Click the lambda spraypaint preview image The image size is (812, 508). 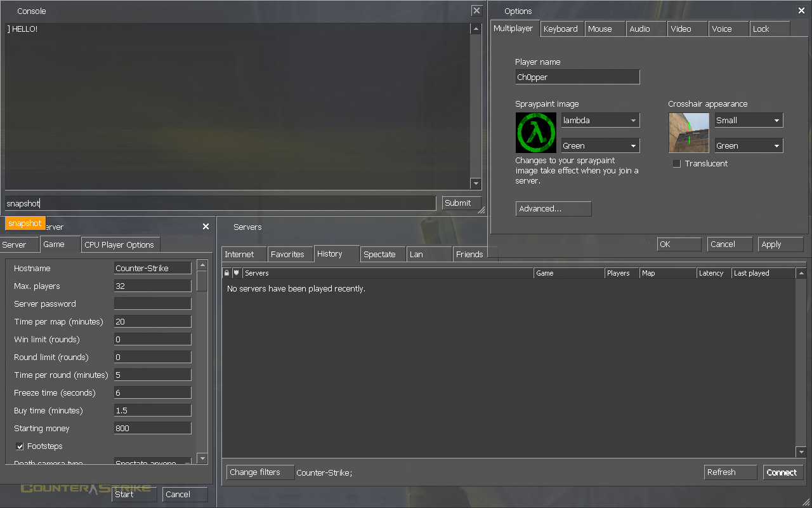[x=535, y=133]
